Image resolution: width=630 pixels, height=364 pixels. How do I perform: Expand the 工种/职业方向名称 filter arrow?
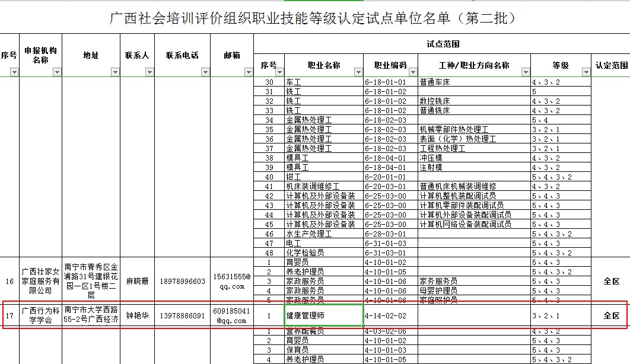click(525, 72)
